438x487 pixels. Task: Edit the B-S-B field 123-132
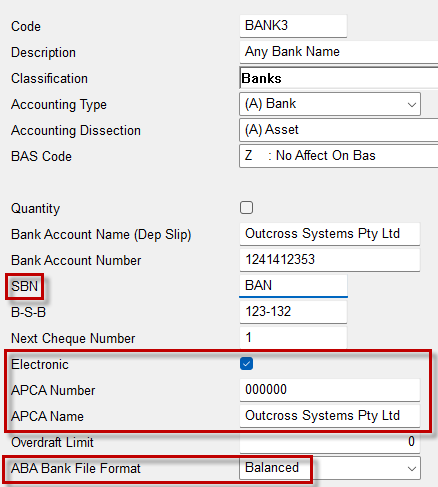(293, 312)
